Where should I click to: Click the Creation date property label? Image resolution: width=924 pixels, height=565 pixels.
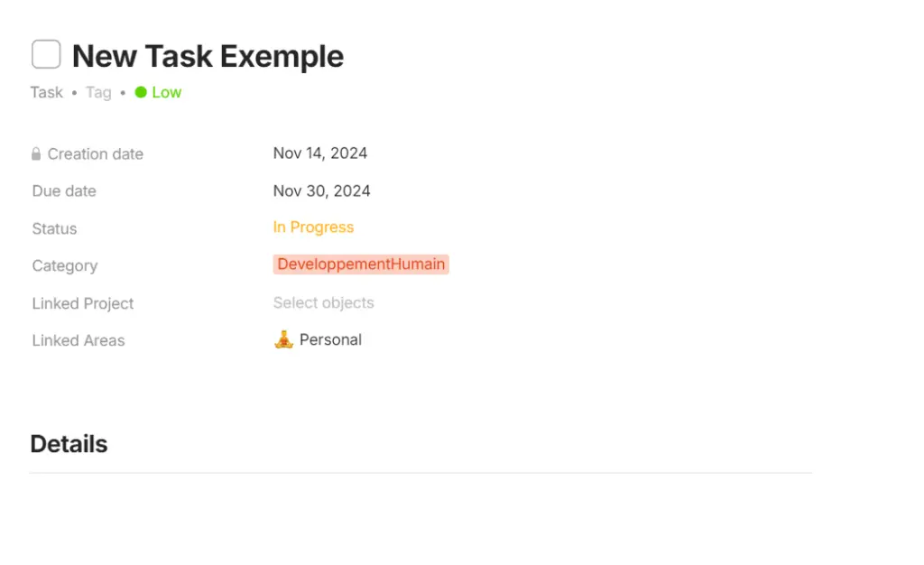pyautogui.click(x=95, y=154)
